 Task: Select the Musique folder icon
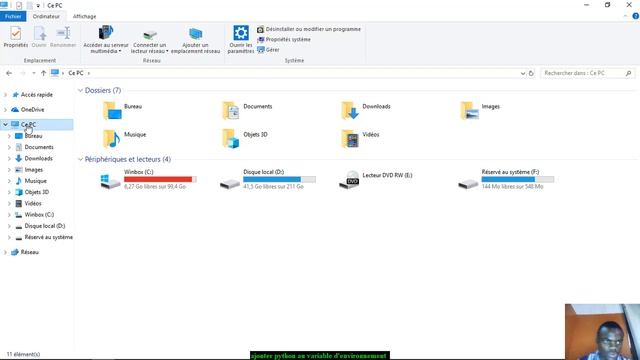click(112, 138)
